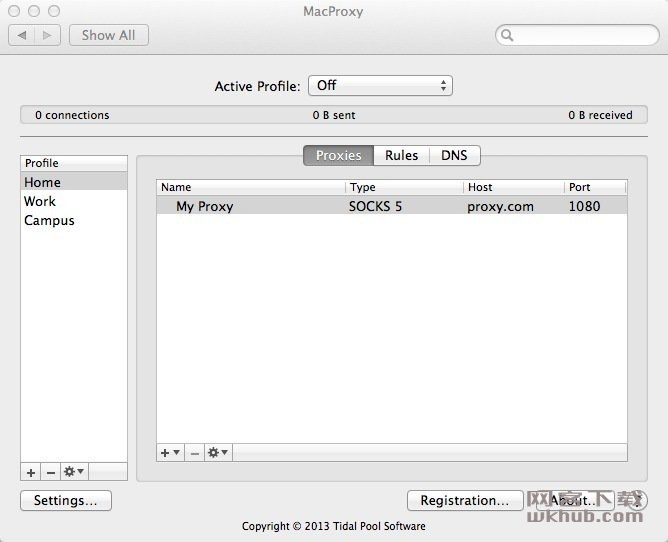
Task: Click the 1080 port cell
Action: (x=584, y=206)
